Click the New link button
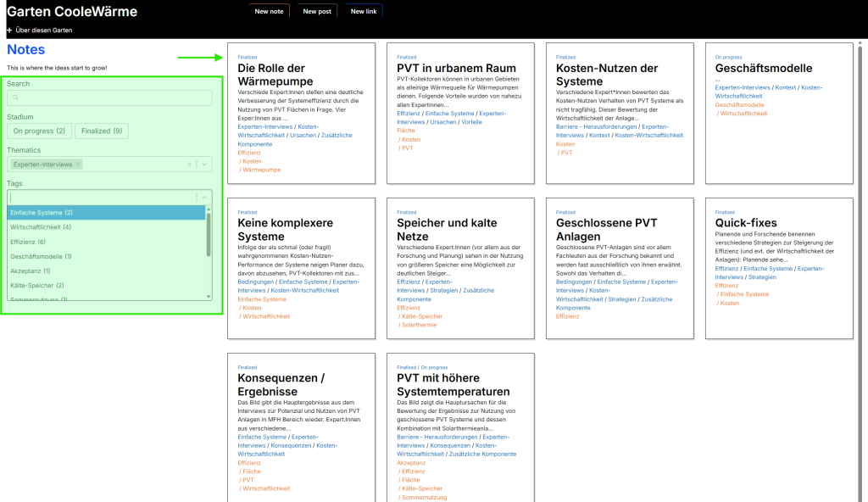Viewport: 868px width, 502px height. coord(364,11)
